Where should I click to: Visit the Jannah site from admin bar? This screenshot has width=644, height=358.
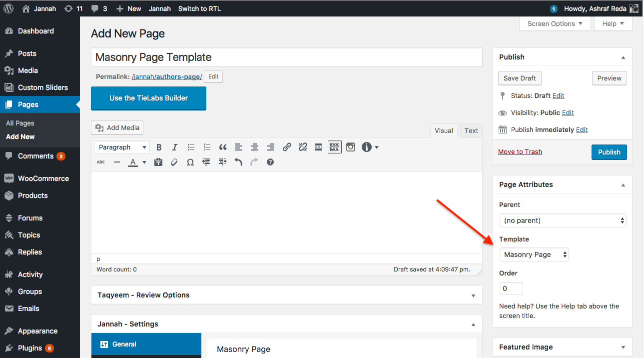tap(39, 8)
